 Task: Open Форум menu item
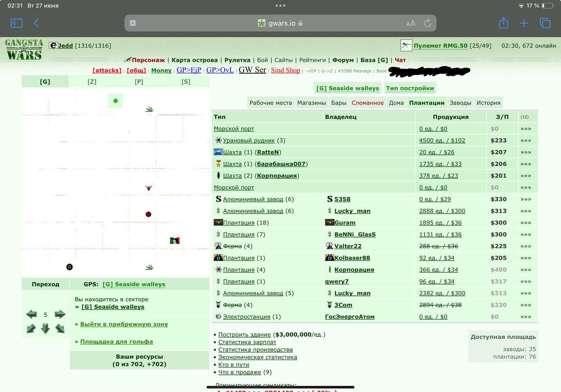coord(343,60)
